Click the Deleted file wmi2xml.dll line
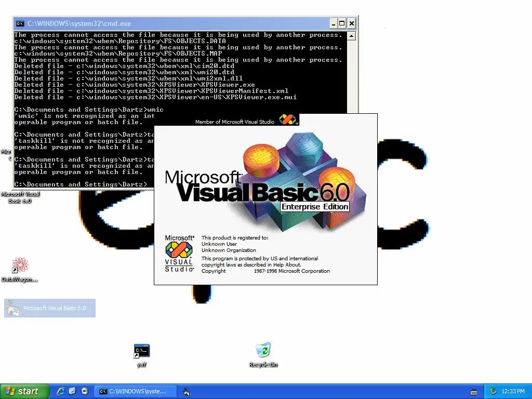The image size is (532, 399). (129, 78)
